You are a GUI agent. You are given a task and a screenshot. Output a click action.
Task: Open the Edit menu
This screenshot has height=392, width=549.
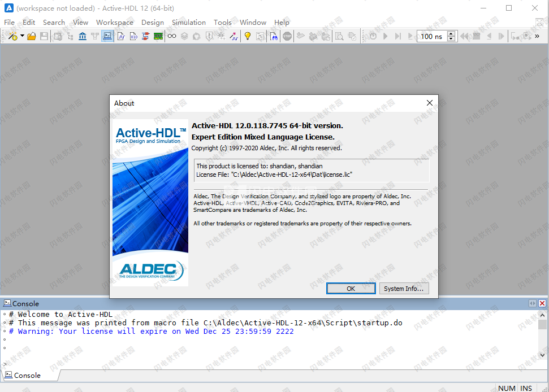[x=29, y=23]
